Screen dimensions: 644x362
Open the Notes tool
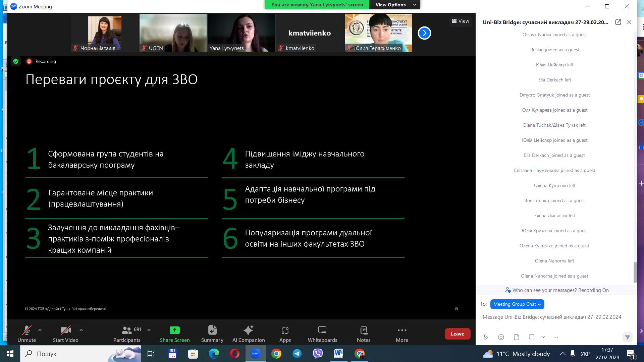click(363, 334)
